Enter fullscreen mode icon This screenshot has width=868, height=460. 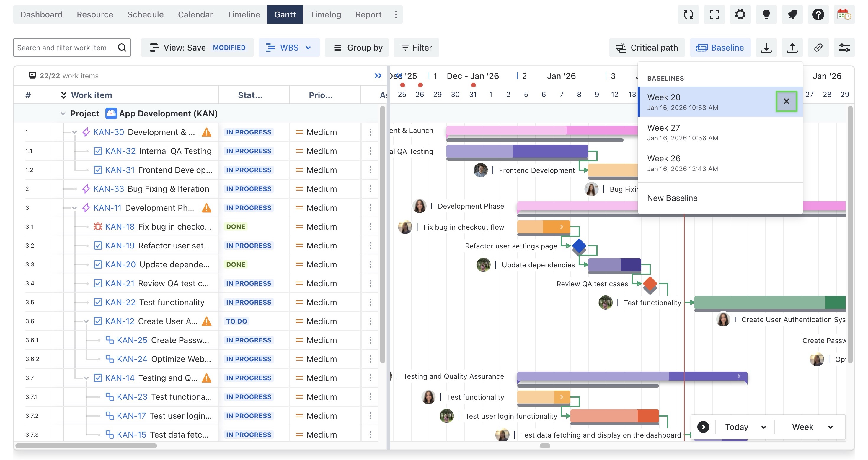click(714, 14)
